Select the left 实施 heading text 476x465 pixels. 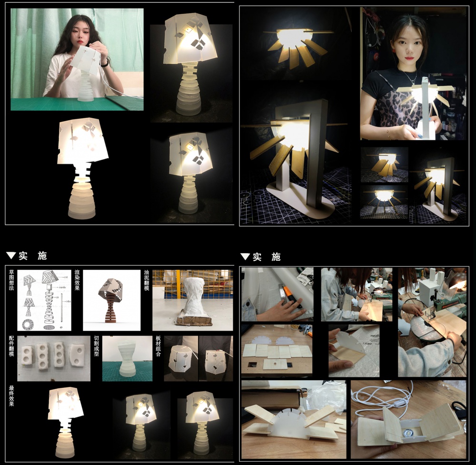point(33,256)
